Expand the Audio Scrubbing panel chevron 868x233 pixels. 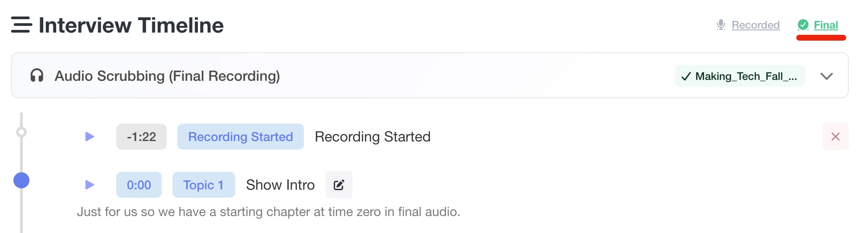(827, 76)
